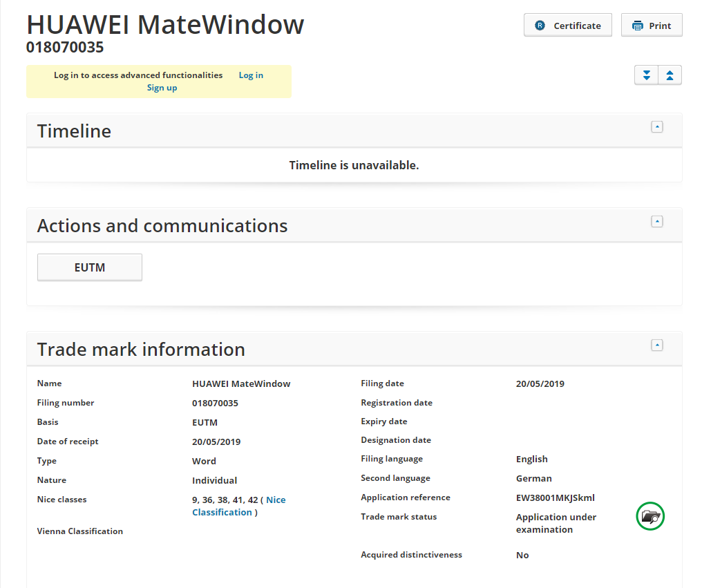Image resolution: width=702 pixels, height=588 pixels.
Task: Click the Sign up link
Action: [162, 88]
